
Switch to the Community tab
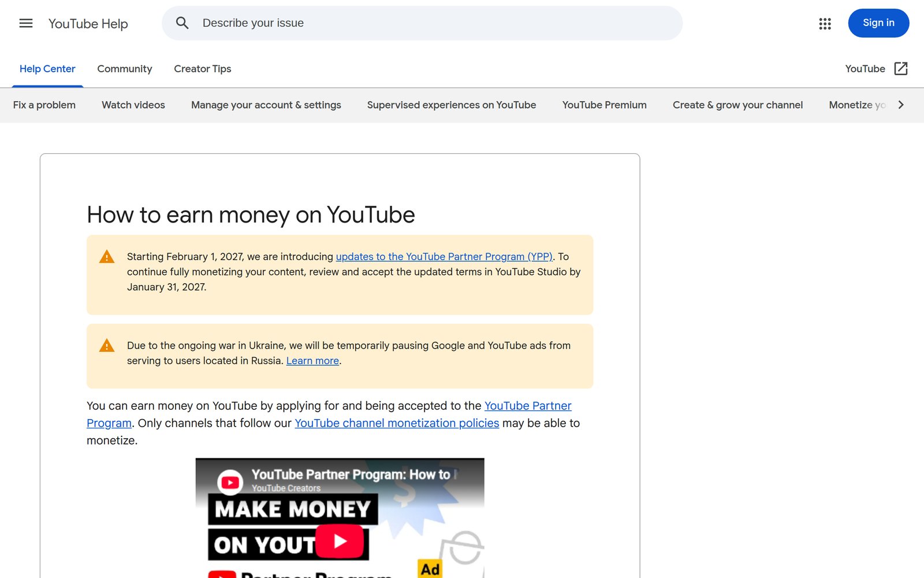coord(125,69)
